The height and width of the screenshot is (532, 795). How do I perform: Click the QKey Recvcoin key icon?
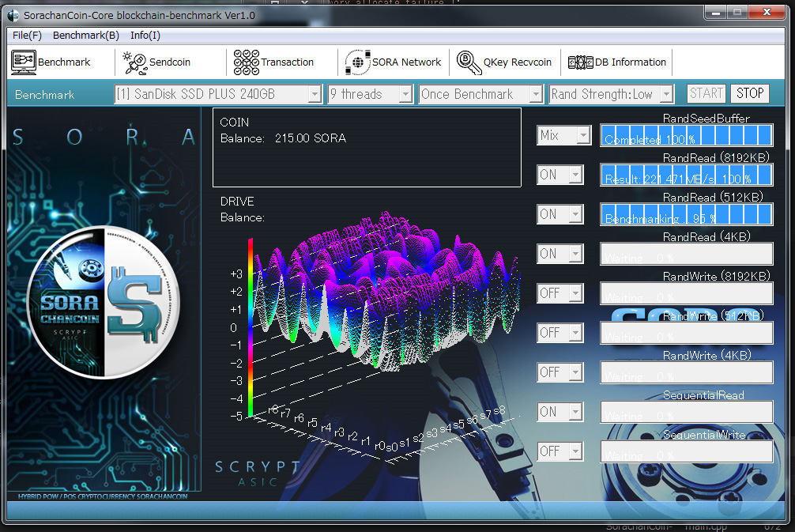click(x=469, y=62)
